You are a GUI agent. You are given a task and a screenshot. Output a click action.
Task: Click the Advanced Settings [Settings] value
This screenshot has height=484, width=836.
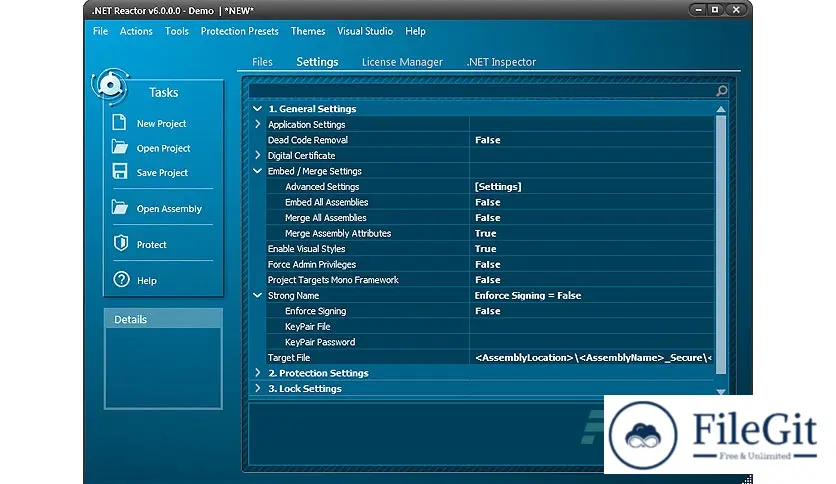click(x=498, y=187)
